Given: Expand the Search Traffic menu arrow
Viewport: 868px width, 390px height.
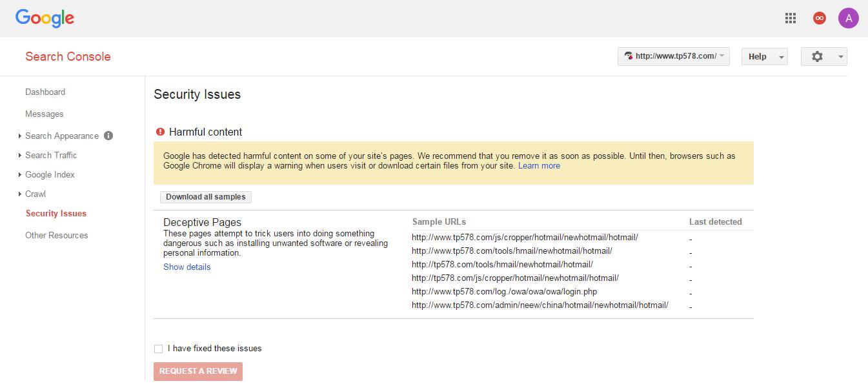Looking at the screenshot, I should point(19,156).
